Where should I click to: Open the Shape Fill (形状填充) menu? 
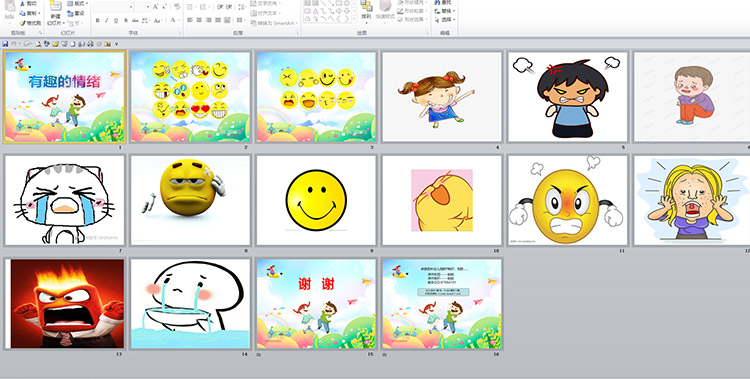tap(412, 2)
